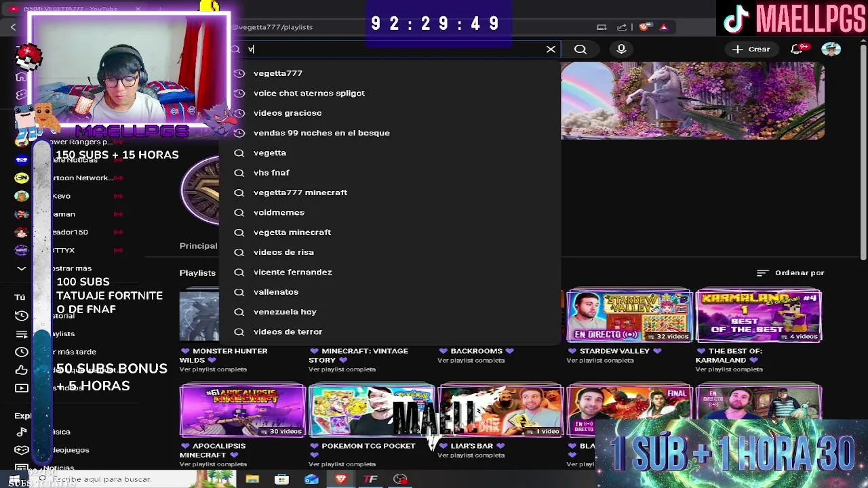Click inside the YouTube search input field

[x=393, y=49]
